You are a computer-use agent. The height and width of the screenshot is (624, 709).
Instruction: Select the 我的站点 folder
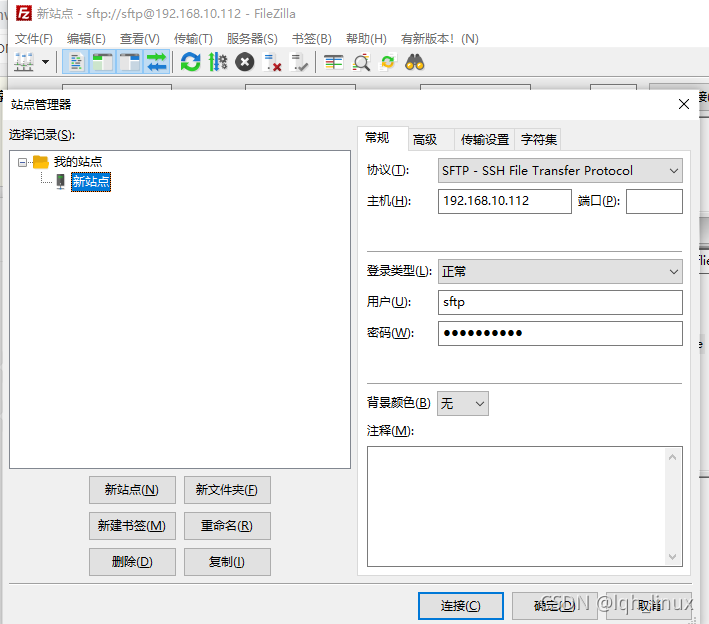pos(78,161)
